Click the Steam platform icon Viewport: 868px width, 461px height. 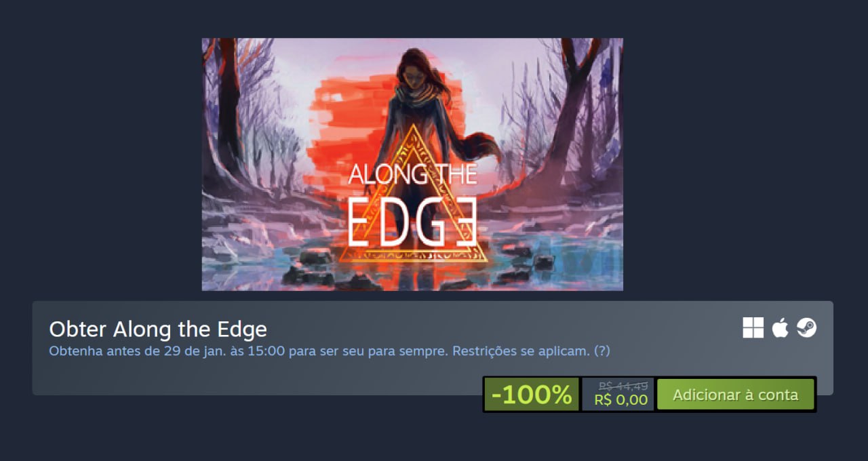coord(806,328)
